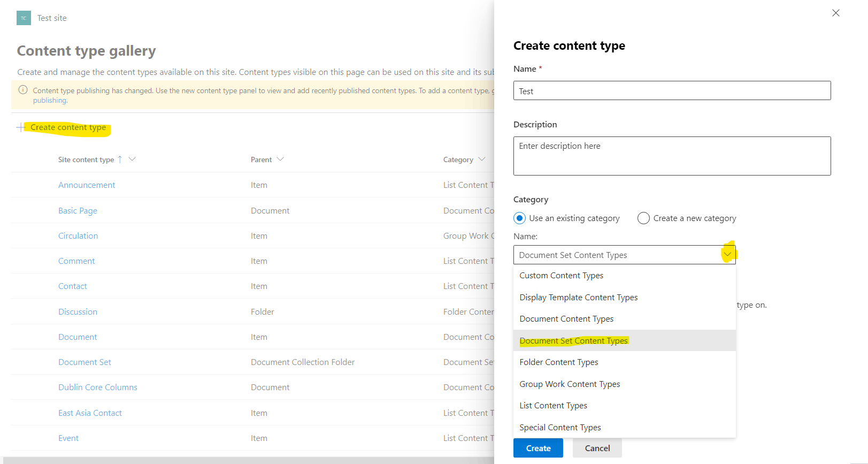Open the Announcement content type
Viewport: 868px width, 464px height.
click(x=87, y=185)
